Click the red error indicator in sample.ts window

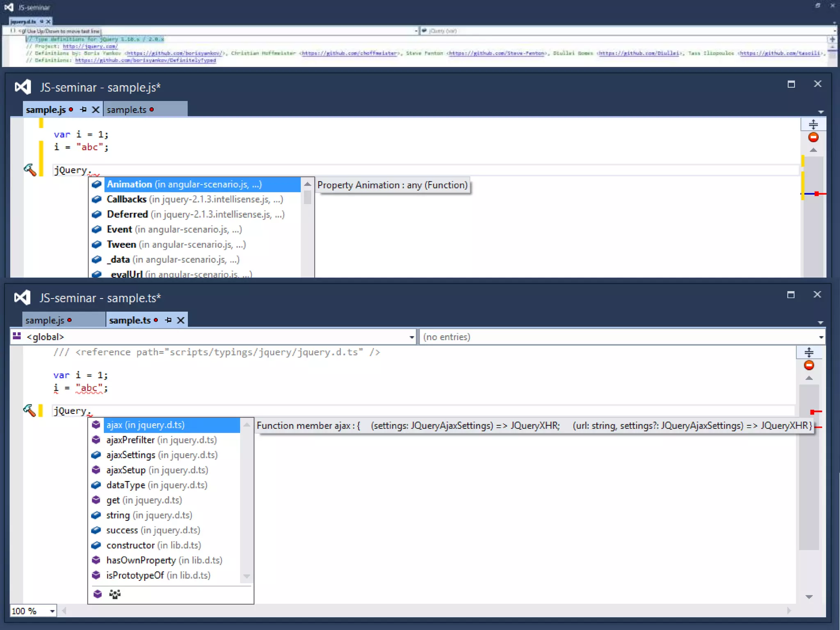[x=809, y=365]
